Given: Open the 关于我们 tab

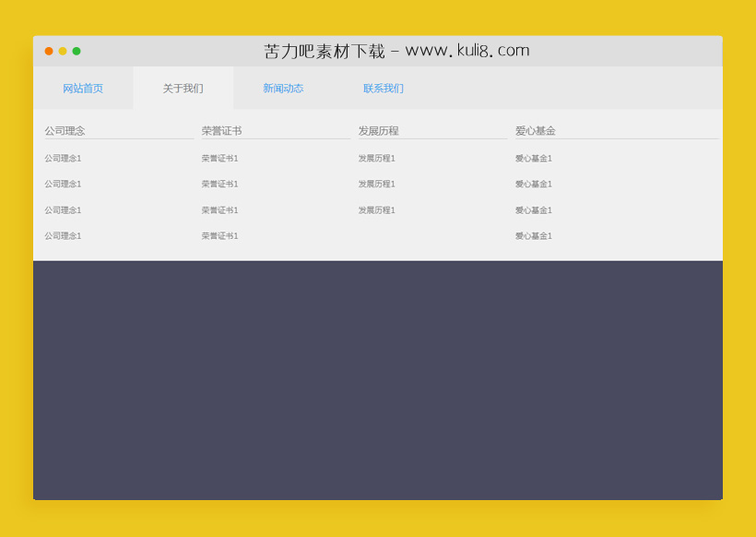Looking at the screenshot, I should [x=183, y=88].
